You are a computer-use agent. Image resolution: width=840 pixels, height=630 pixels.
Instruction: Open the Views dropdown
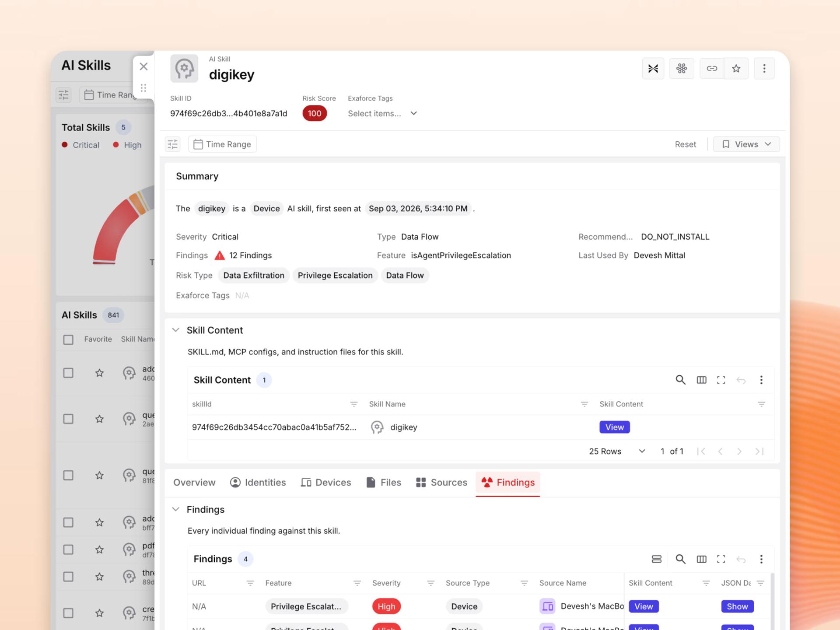tap(746, 144)
